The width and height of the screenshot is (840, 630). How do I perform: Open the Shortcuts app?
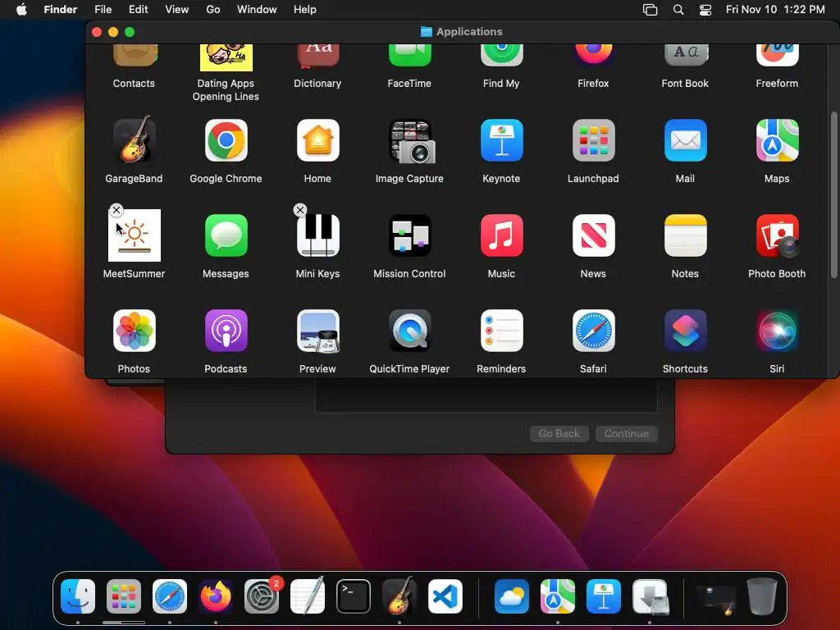tap(685, 331)
